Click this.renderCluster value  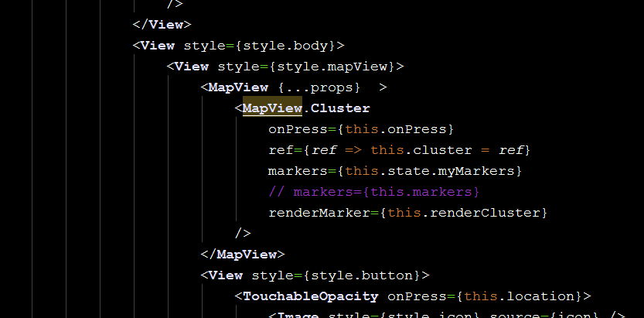463,213
